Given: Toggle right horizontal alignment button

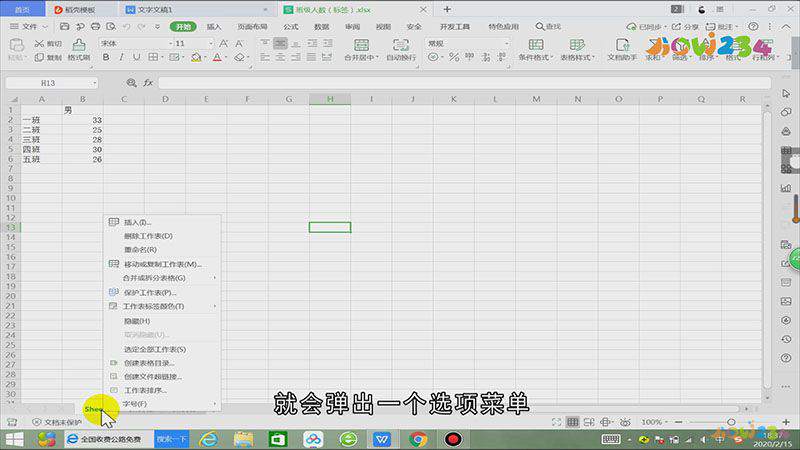Looking at the screenshot, I should 296,58.
